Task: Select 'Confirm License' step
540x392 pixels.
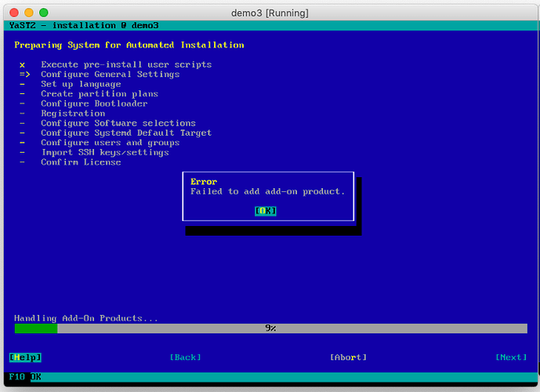Action: point(81,162)
